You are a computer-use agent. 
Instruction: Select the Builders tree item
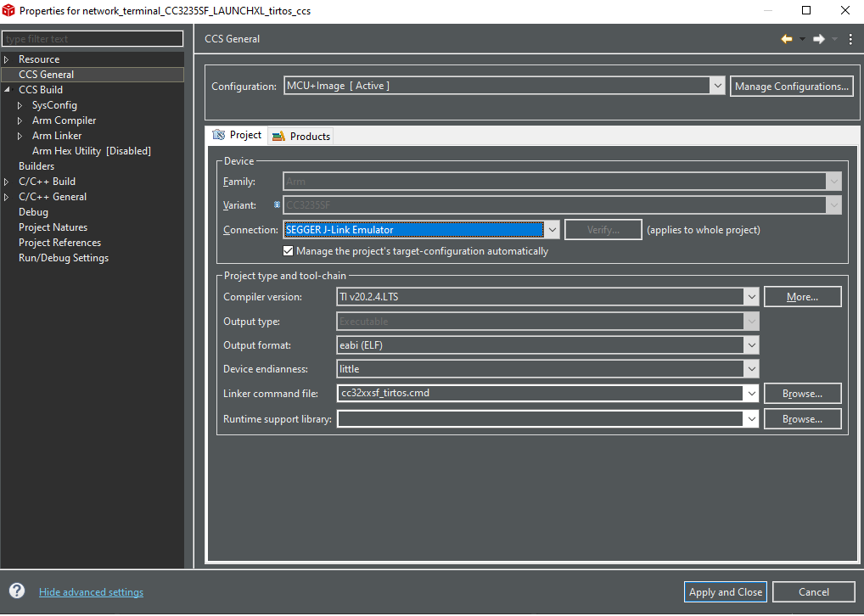[x=36, y=165]
